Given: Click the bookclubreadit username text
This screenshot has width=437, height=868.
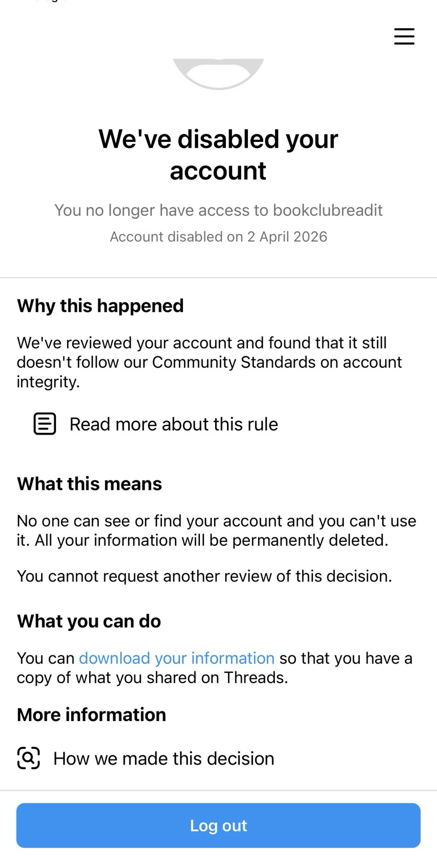Looking at the screenshot, I should [327, 210].
